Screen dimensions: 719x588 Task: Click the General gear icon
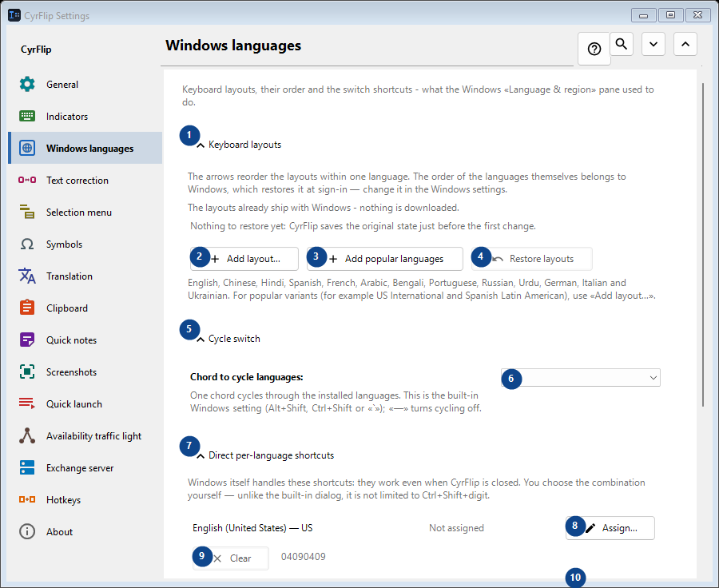click(27, 84)
